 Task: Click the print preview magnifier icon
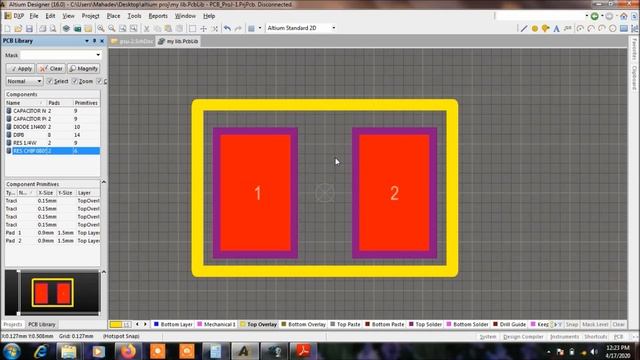[53, 29]
